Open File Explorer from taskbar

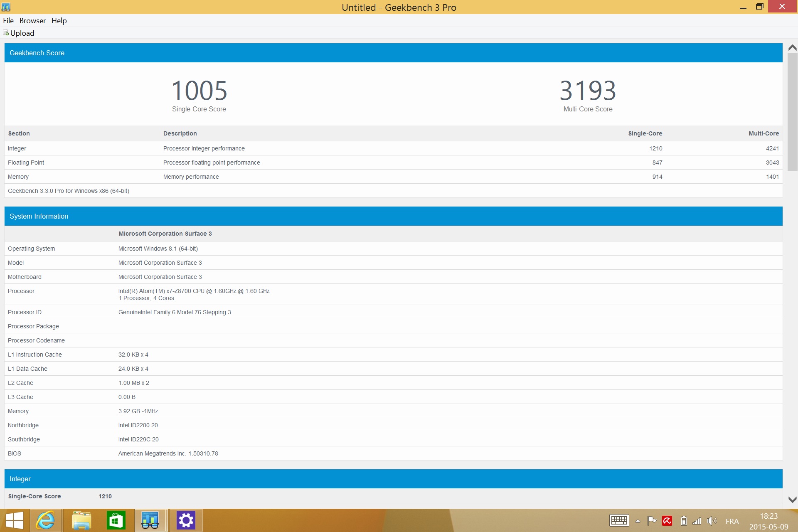(81, 520)
